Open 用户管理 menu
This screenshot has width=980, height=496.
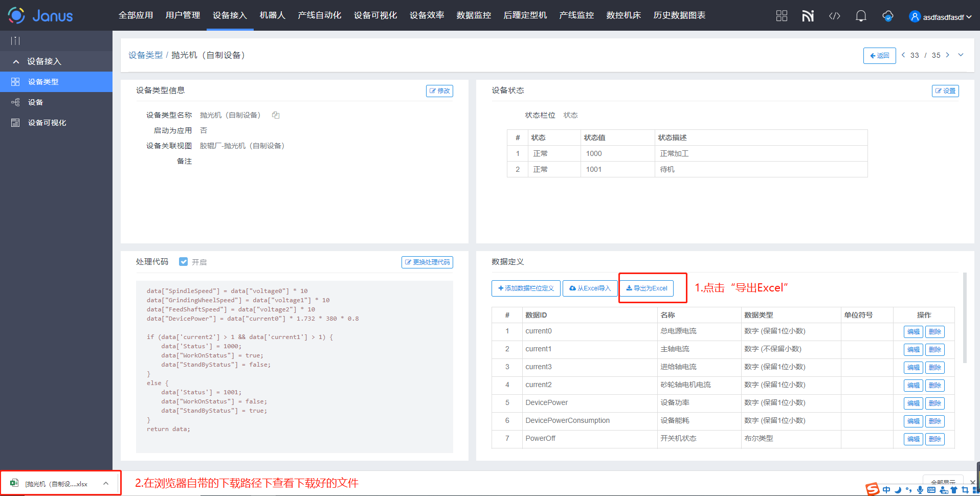pos(183,15)
